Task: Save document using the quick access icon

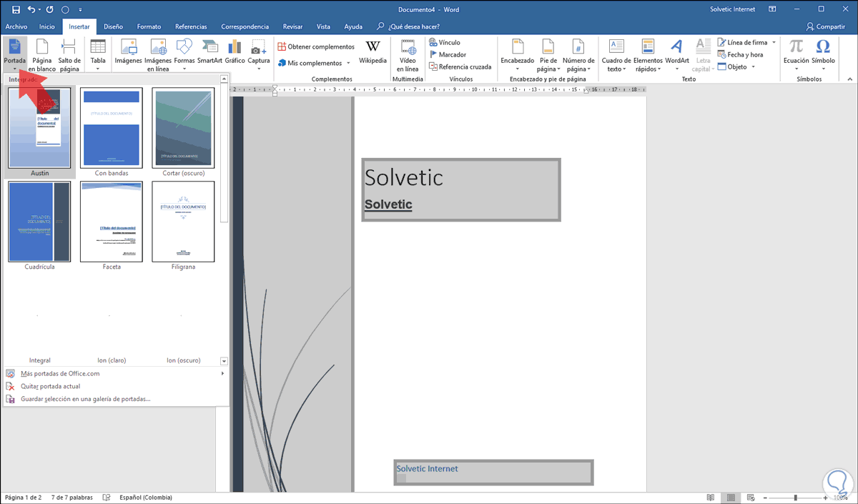Action: point(16,10)
